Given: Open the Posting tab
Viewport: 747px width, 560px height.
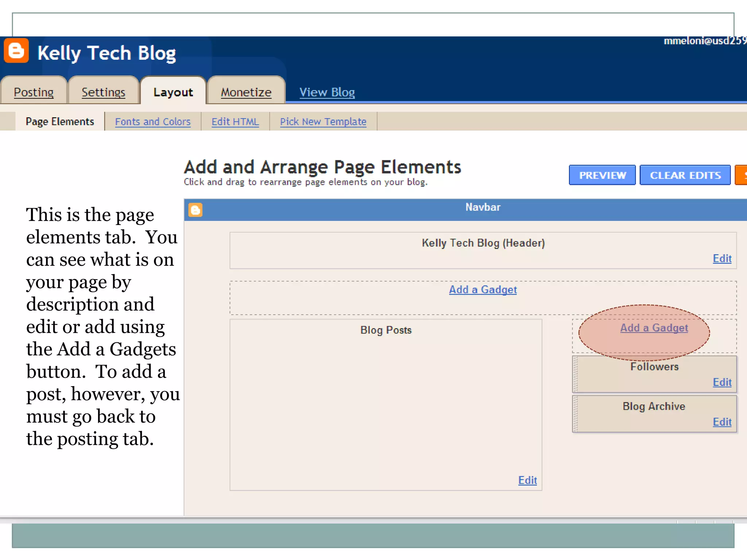Looking at the screenshot, I should (x=34, y=92).
